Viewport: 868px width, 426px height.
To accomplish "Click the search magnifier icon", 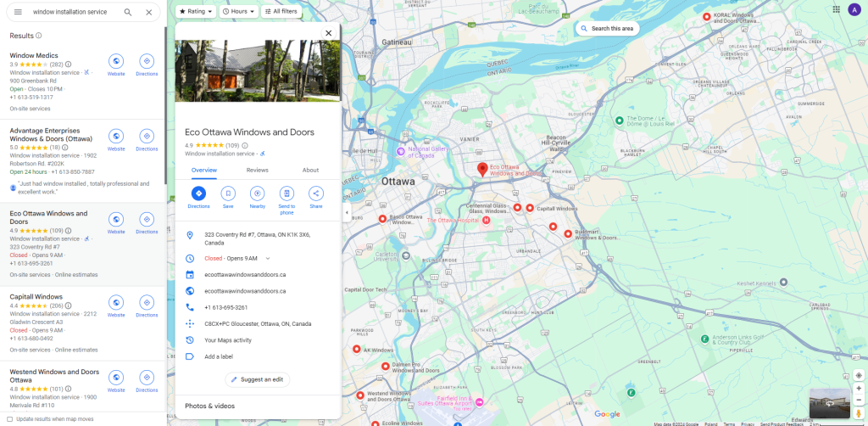I will click(x=128, y=12).
